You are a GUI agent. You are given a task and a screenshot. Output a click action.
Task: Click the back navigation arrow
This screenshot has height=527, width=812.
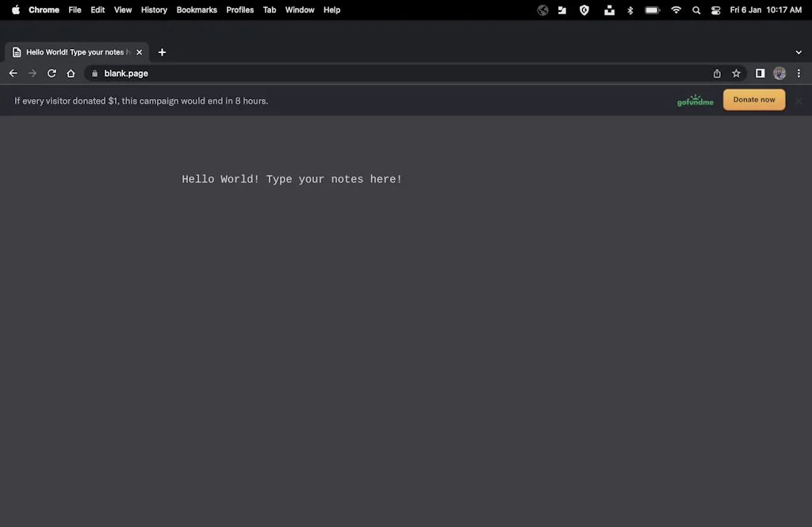pyautogui.click(x=13, y=73)
